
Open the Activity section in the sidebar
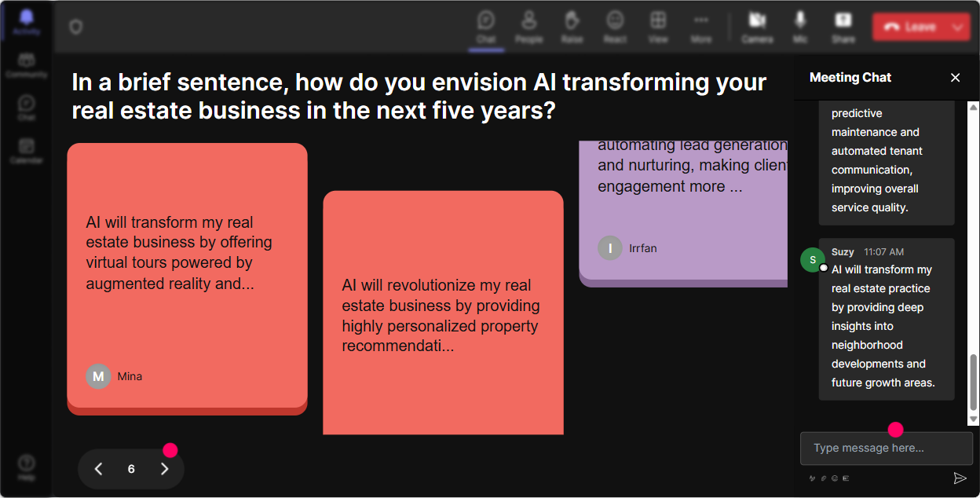pyautogui.click(x=27, y=22)
